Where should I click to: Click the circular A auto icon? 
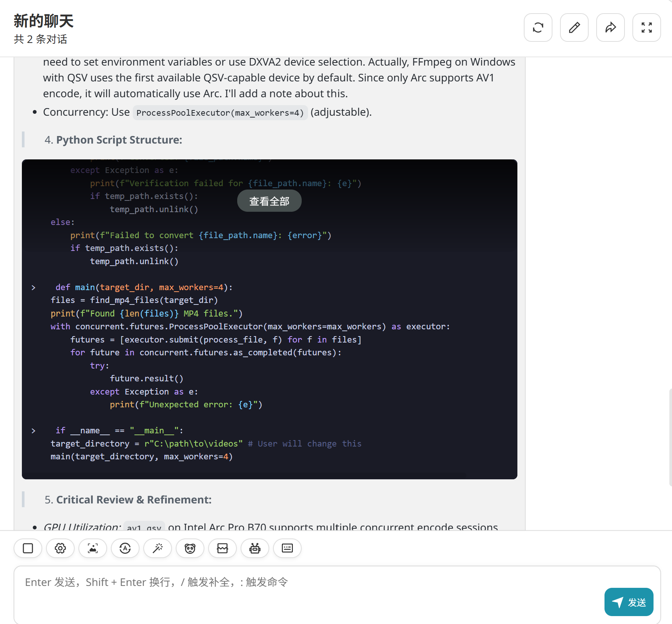(x=125, y=548)
